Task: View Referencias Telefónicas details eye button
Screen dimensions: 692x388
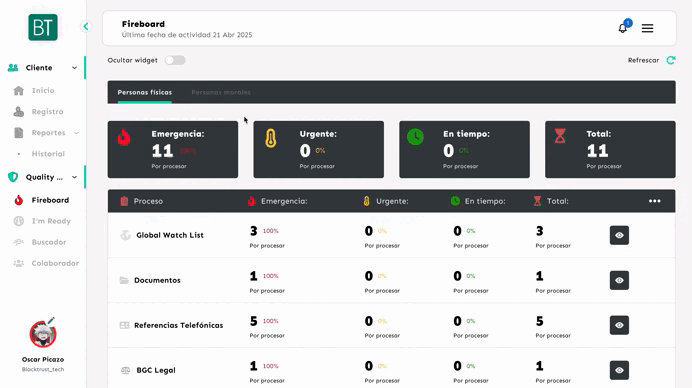Action: coord(619,325)
